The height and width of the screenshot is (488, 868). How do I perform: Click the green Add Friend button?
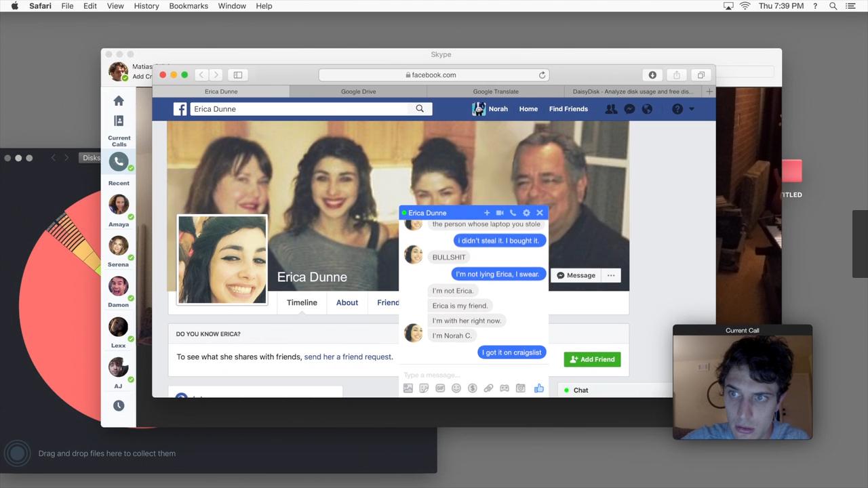(x=592, y=359)
